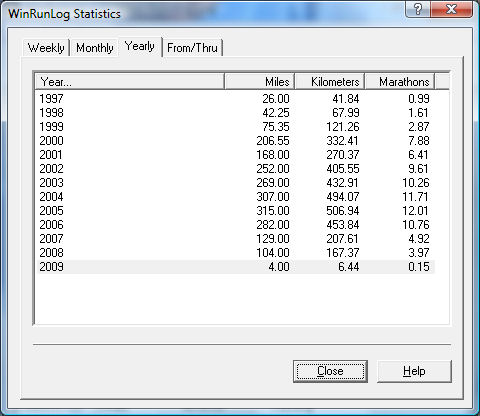Click the Close button
Viewport: 480px width, 416px height.
[x=330, y=371]
